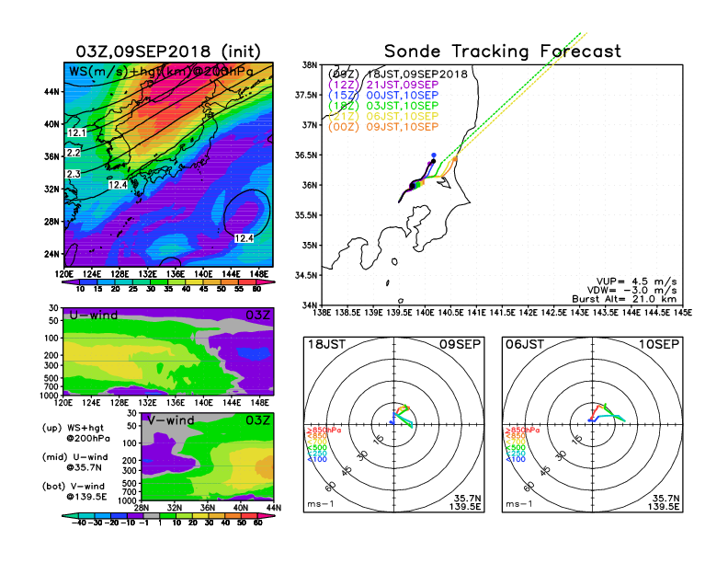
Task: Click "≥850hPa" in the 18JST hodograph legend
Action: click(324, 431)
